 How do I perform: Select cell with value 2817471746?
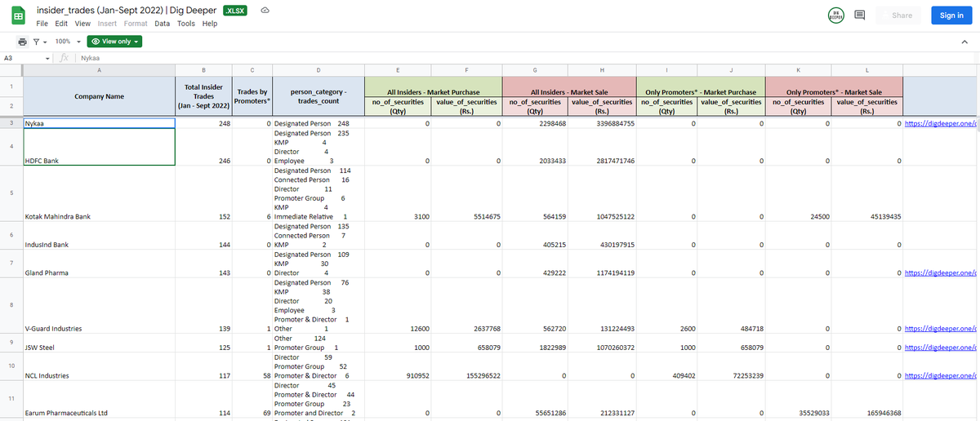tap(602, 148)
